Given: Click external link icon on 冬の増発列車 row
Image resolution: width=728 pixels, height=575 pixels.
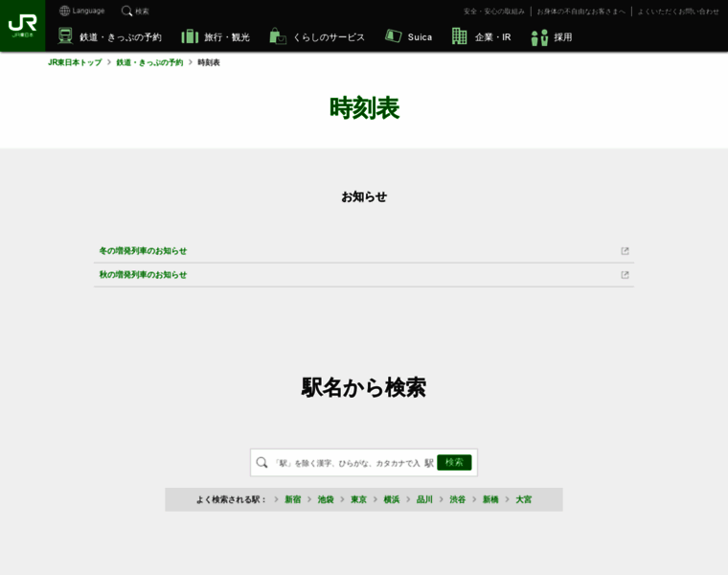Looking at the screenshot, I should click(625, 251).
